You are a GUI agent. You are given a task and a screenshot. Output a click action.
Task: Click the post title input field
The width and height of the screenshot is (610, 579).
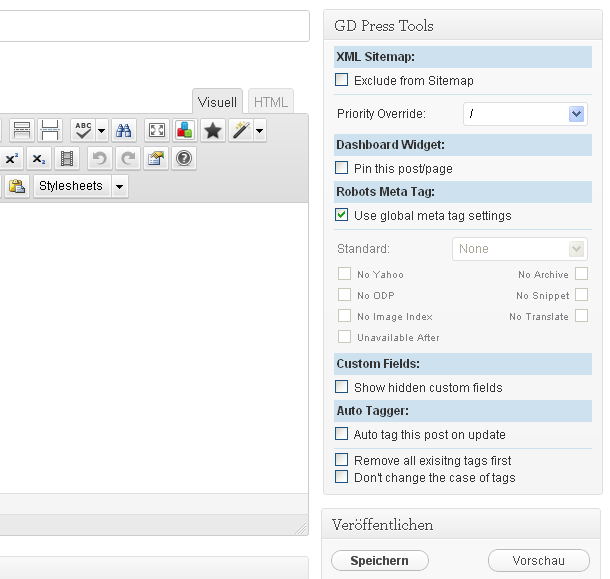[154, 26]
